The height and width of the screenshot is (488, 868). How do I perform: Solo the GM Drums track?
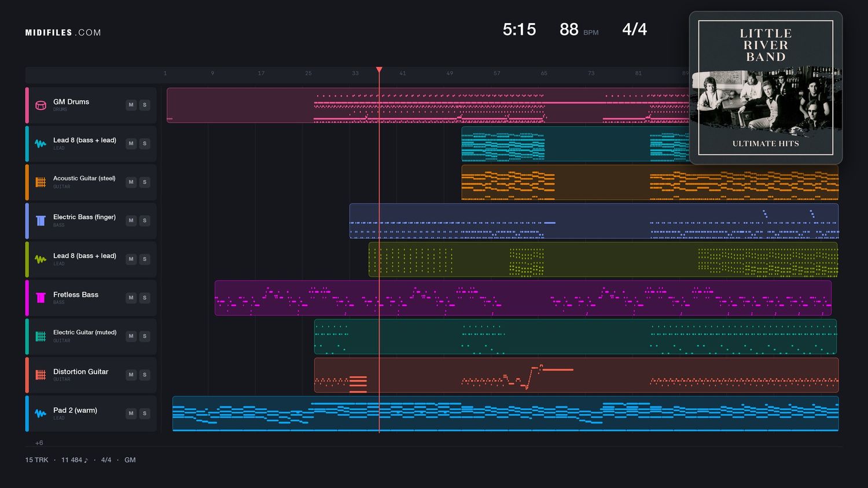[145, 105]
